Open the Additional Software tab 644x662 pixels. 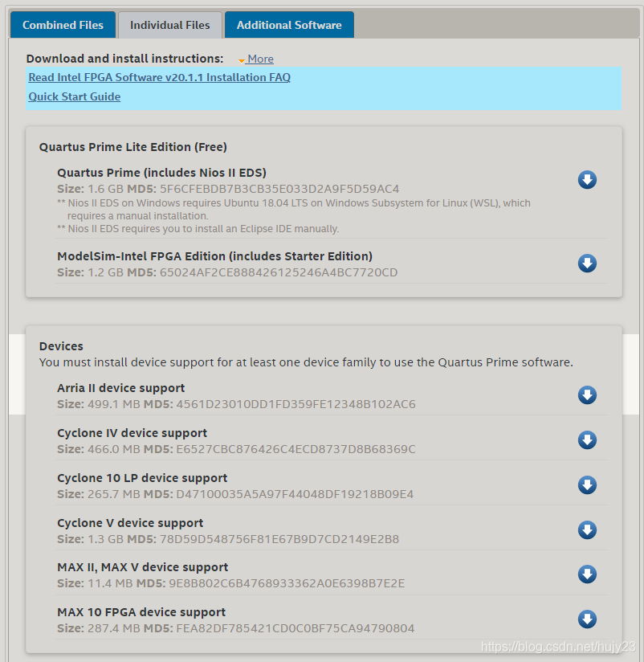point(289,25)
